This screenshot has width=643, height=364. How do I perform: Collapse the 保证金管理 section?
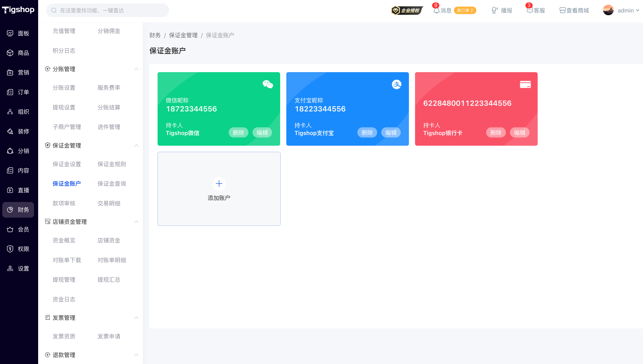tap(136, 145)
